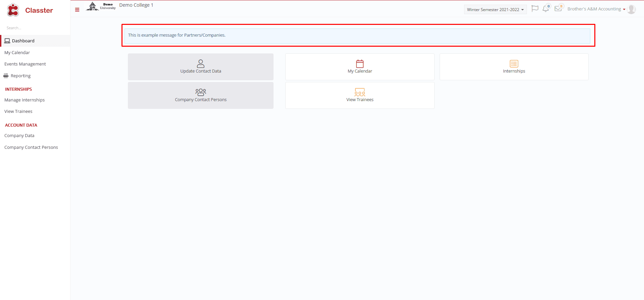Open the notifications bell icon

click(546, 9)
